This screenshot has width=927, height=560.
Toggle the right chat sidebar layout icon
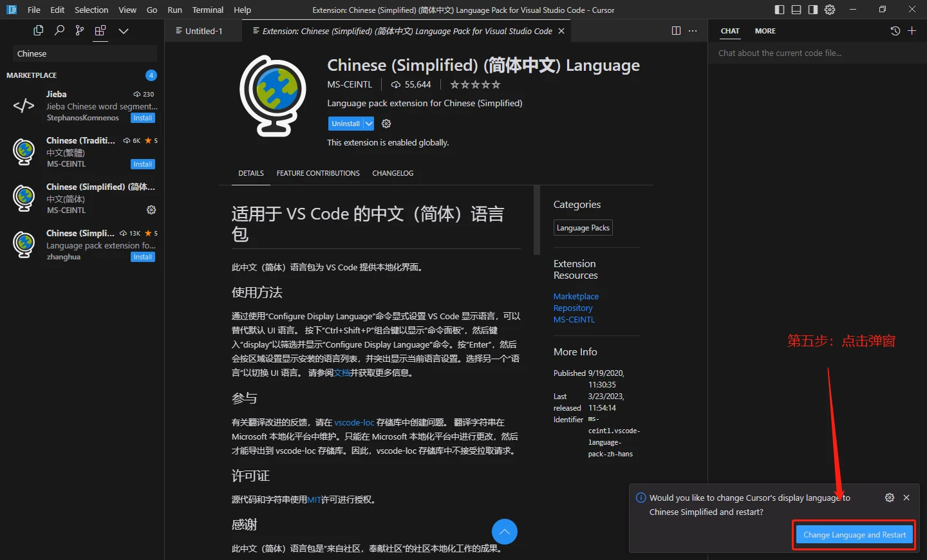[813, 10]
